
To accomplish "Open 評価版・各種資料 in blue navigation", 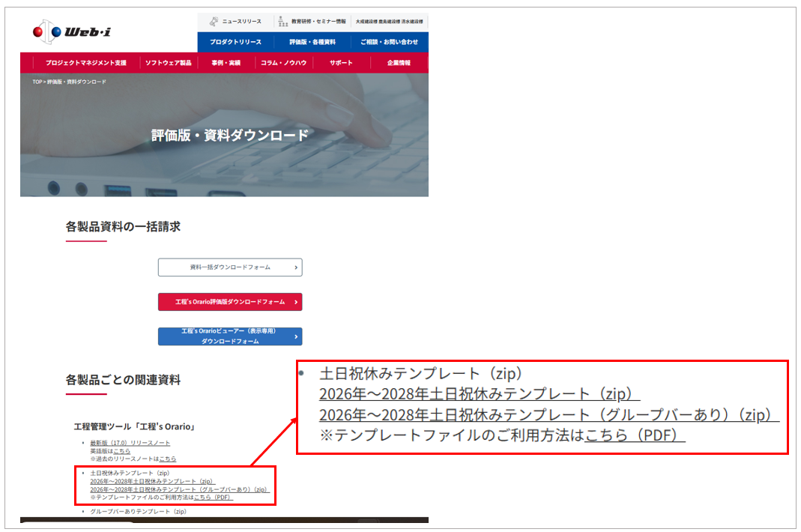I will click(x=312, y=42).
